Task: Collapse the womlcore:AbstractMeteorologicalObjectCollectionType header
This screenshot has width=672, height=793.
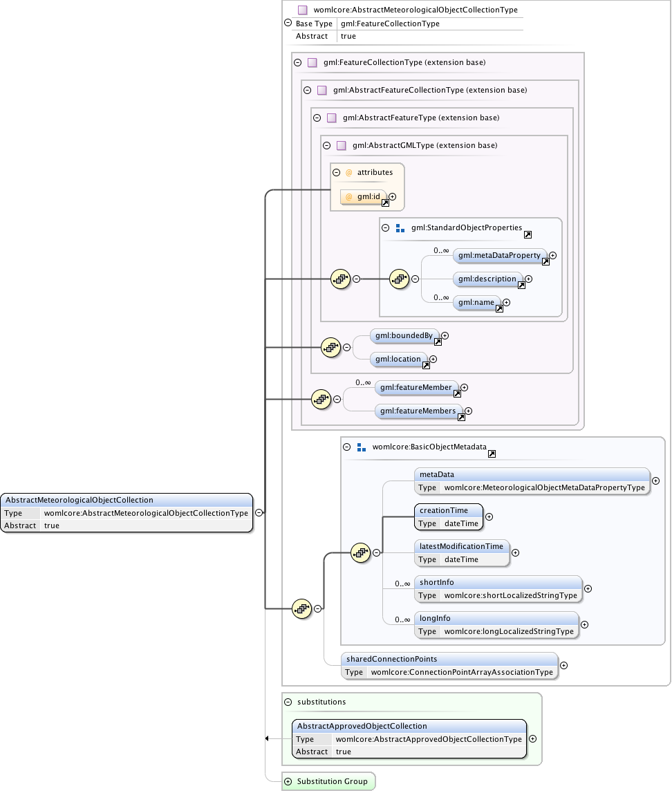Action: point(288,23)
